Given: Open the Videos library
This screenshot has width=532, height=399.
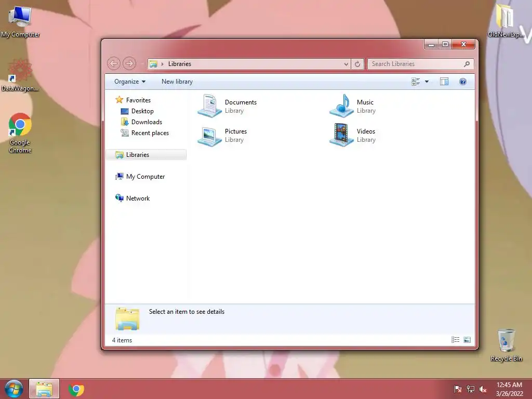Looking at the screenshot, I should (x=352, y=136).
